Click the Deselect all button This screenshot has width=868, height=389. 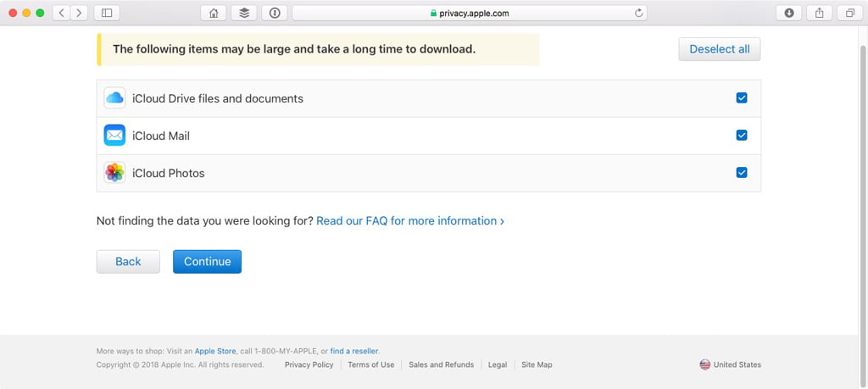click(720, 49)
